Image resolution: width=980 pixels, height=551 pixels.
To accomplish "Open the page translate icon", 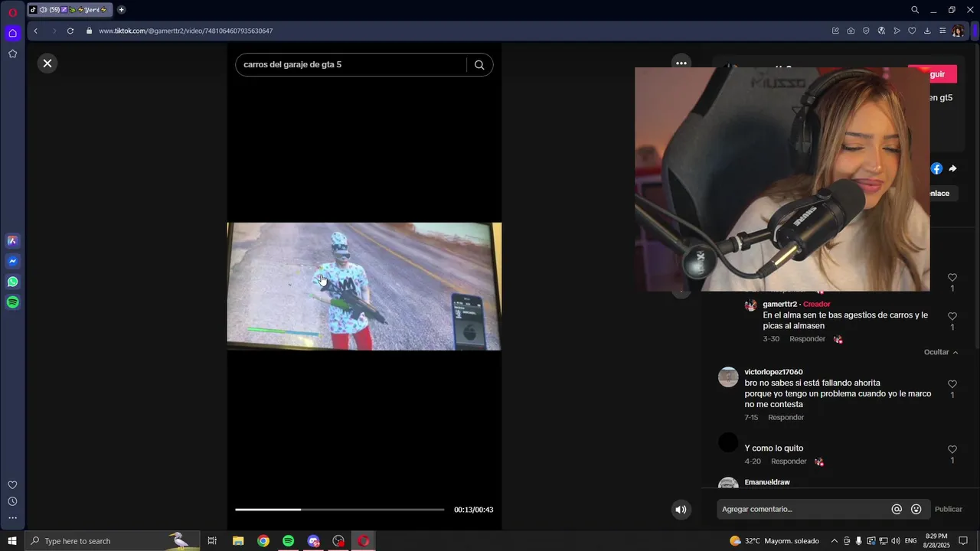I will coord(881,31).
